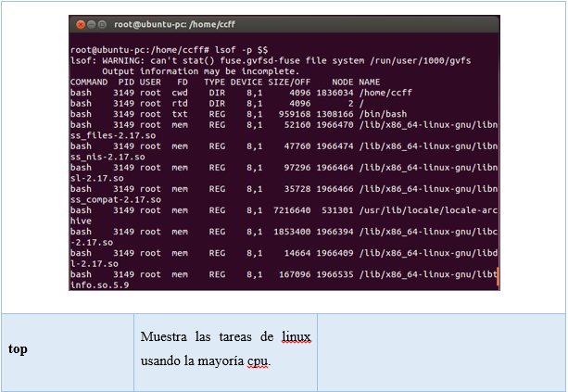Click the 'rtd' file descriptor value
Viewport: 568px width, 392px height.
180,104
